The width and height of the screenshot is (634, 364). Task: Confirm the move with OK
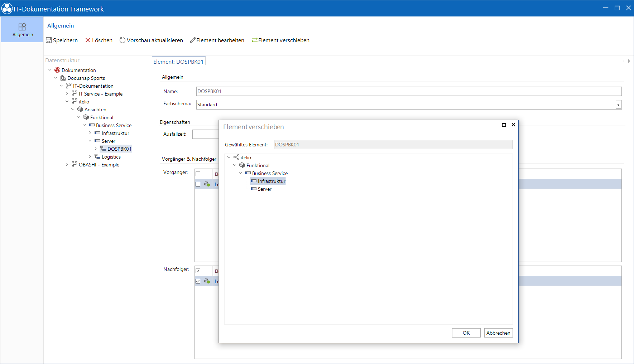pyautogui.click(x=466, y=333)
